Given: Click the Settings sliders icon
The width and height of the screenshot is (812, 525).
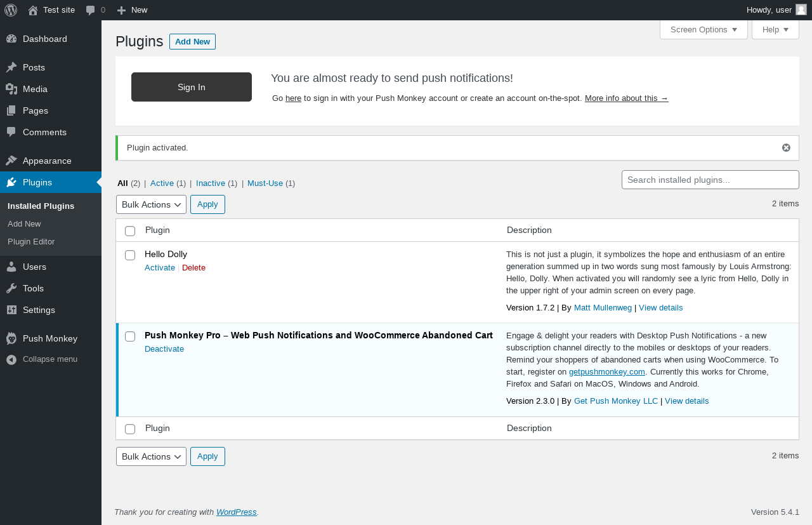Looking at the screenshot, I should click(11, 310).
